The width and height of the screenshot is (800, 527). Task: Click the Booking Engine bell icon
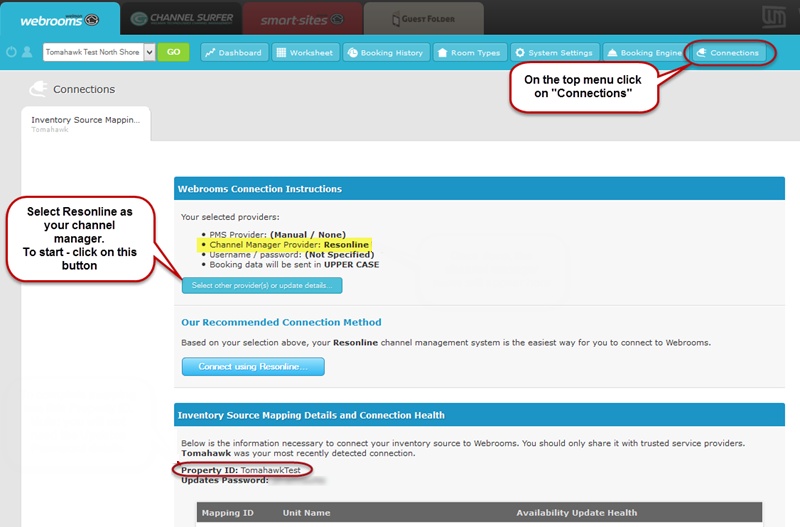612,53
